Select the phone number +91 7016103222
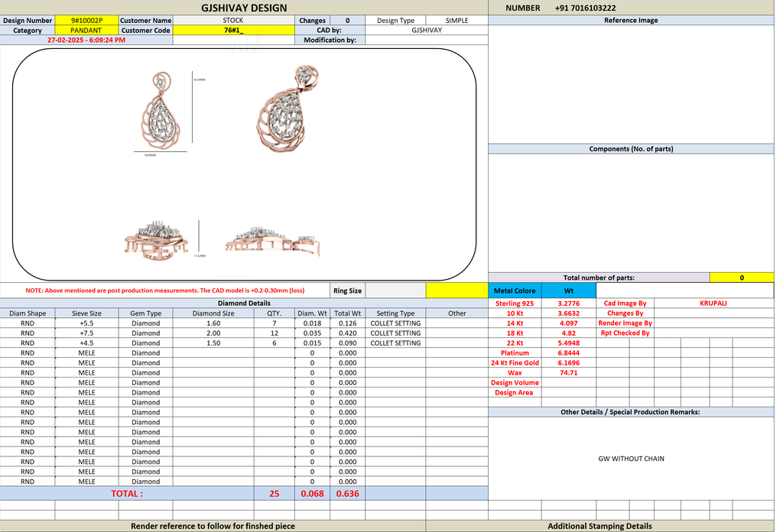The image size is (783, 532). 585,8
